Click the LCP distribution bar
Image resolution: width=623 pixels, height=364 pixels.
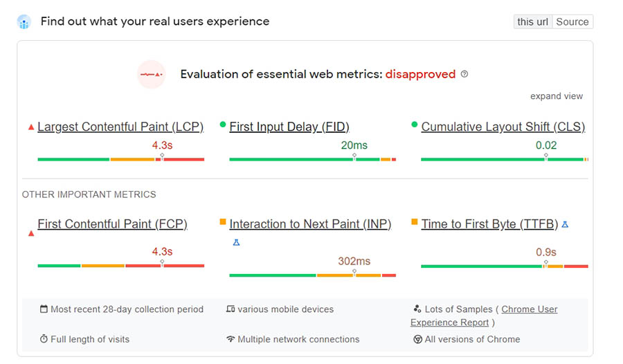point(120,159)
